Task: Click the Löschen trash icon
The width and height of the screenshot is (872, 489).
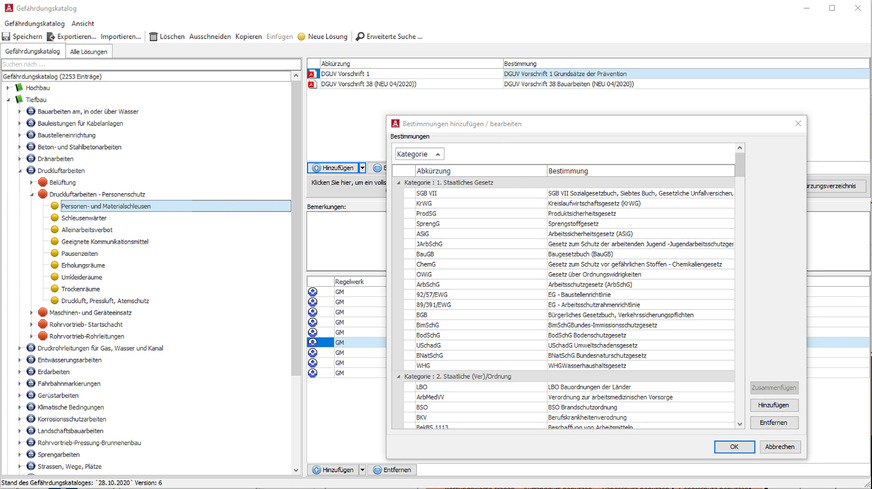Action: [x=153, y=36]
